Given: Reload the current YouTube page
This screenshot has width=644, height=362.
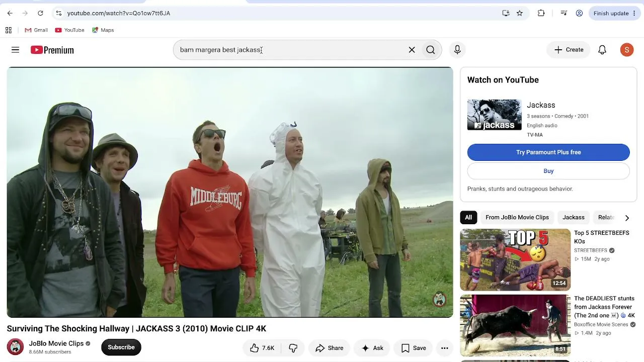Looking at the screenshot, I should click(x=40, y=13).
